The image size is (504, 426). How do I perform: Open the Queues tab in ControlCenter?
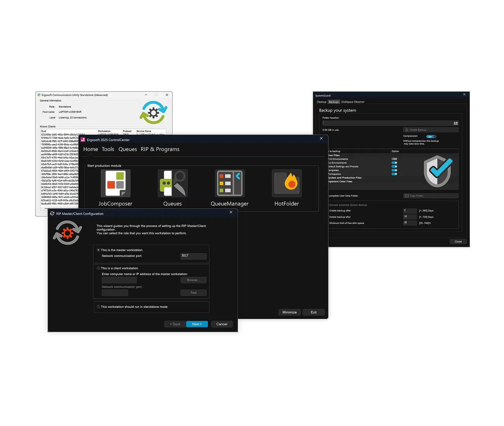pyautogui.click(x=128, y=149)
